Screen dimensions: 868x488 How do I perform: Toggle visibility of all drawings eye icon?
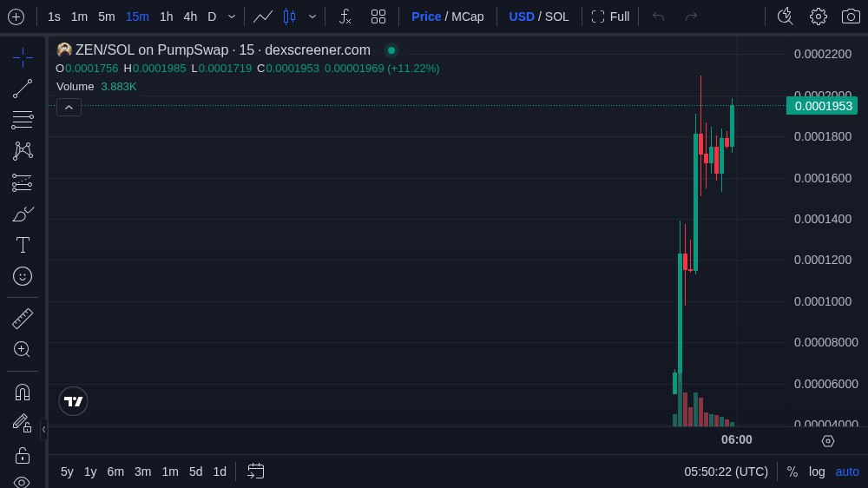coord(23,482)
